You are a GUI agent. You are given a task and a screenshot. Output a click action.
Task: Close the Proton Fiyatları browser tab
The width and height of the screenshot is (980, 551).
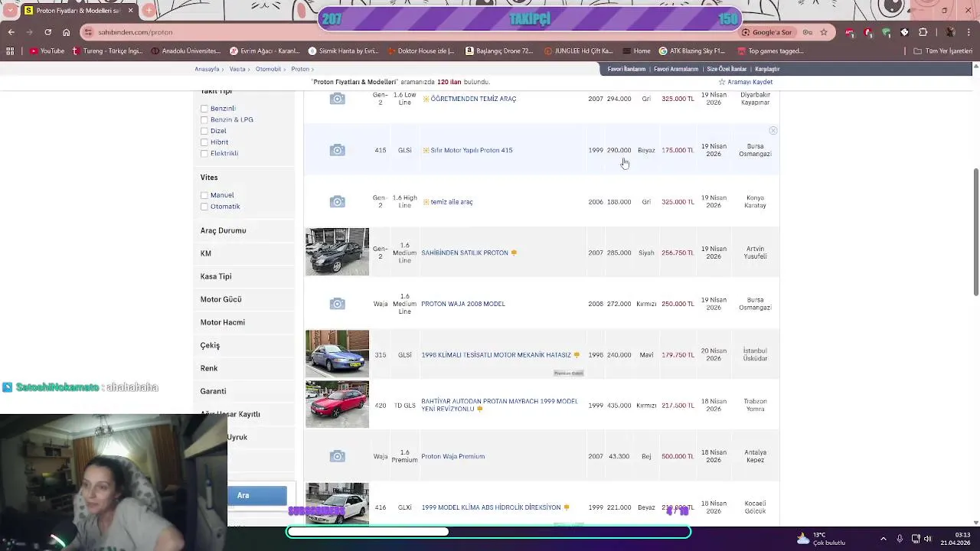pos(130,11)
